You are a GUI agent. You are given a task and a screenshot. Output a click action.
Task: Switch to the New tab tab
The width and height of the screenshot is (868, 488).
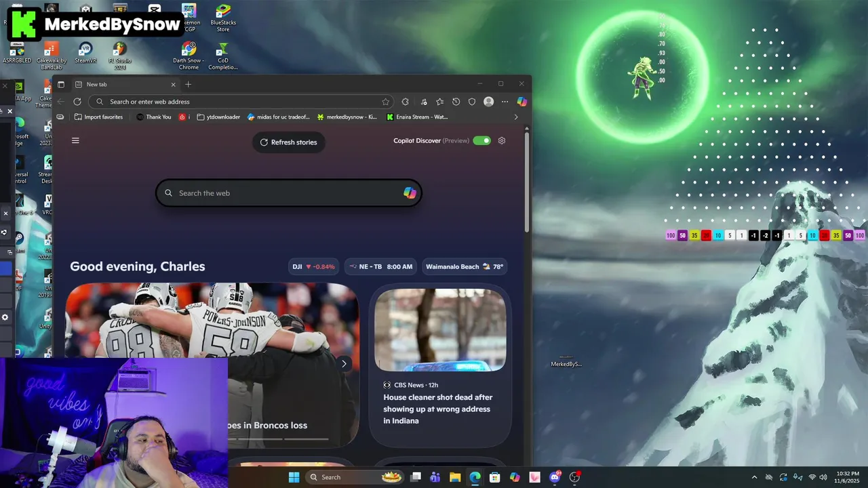(x=124, y=84)
